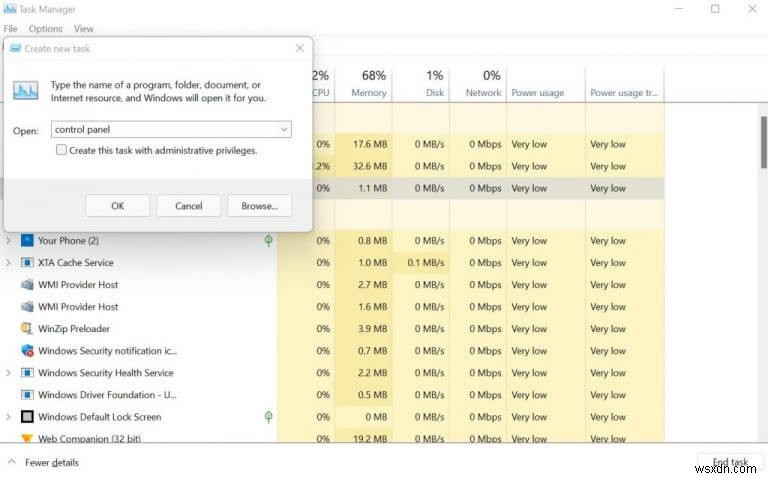Click the Task Manager title bar icon

click(x=9, y=9)
